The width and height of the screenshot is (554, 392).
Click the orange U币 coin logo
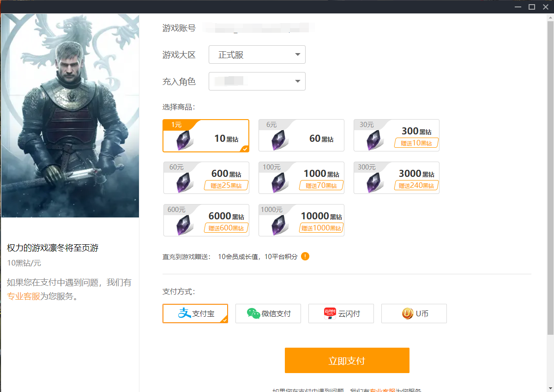[x=407, y=314]
